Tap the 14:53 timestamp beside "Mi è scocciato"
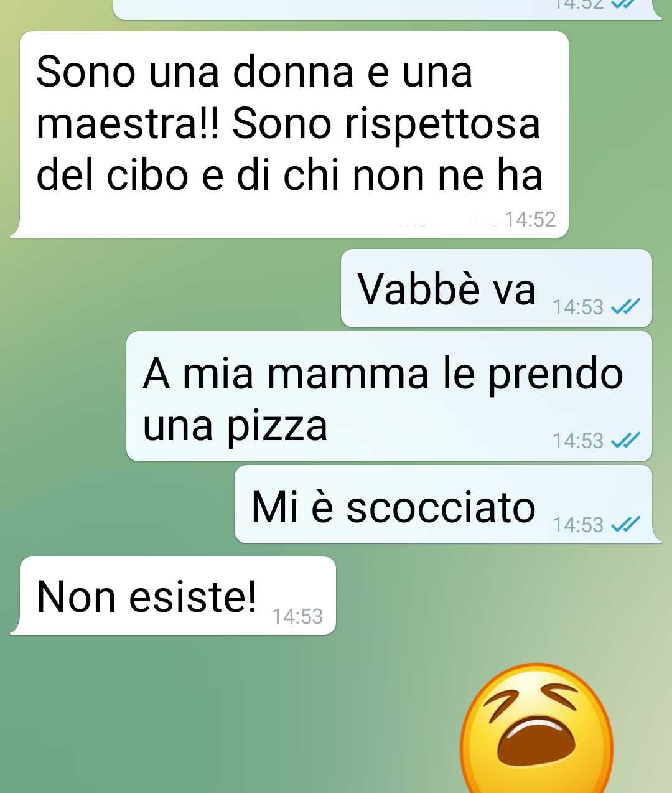Screen dimensions: 672x793 [578, 525]
